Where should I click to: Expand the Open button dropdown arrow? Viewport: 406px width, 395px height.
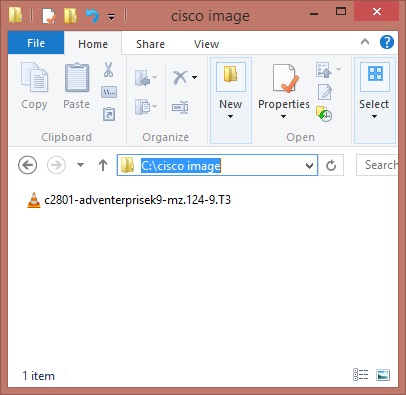[338, 69]
